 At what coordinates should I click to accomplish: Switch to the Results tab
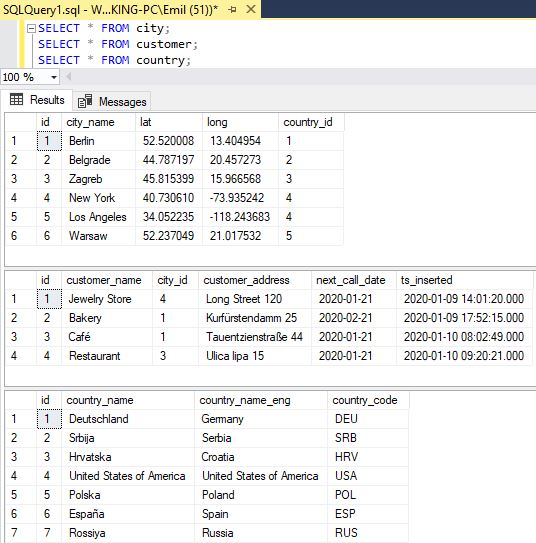[x=37, y=100]
